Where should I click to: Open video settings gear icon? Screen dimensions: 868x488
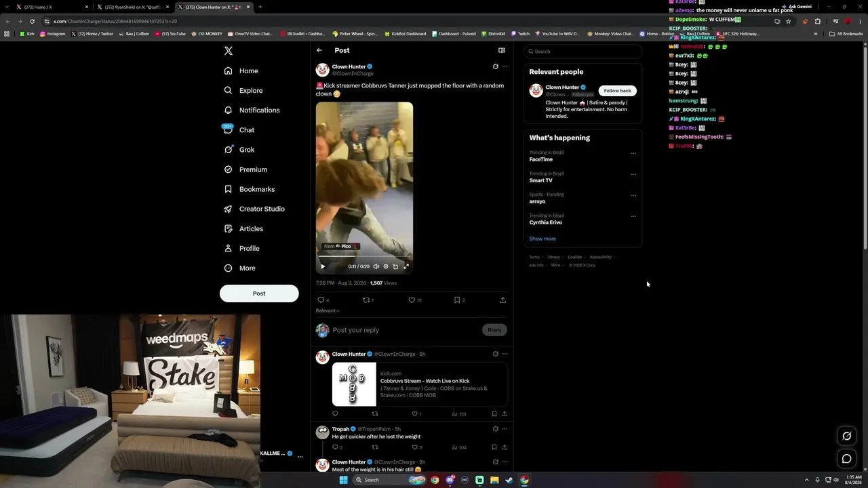click(x=386, y=266)
